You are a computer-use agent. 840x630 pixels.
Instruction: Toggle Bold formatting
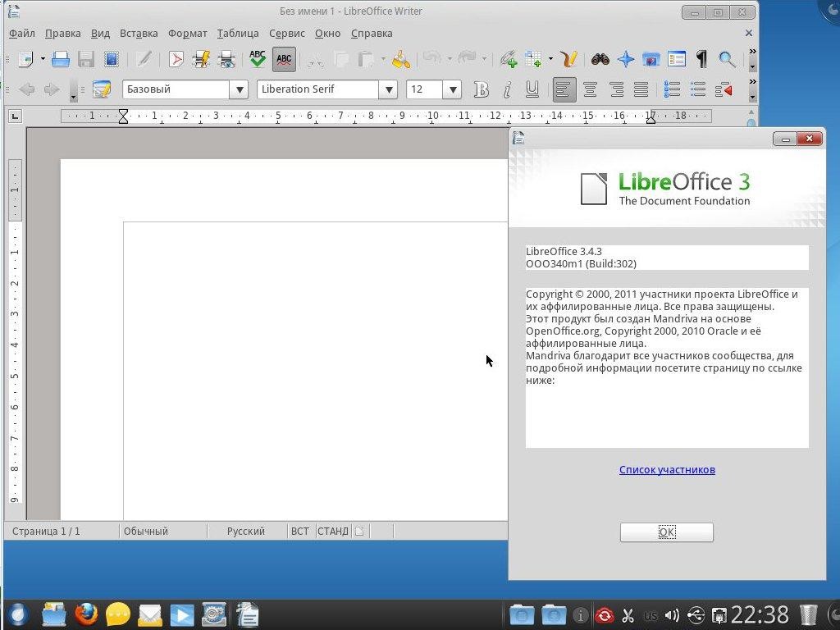481,89
